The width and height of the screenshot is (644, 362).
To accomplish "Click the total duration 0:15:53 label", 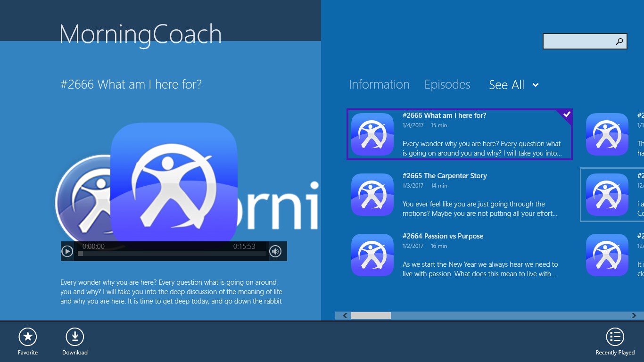I will pyautogui.click(x=244, y=247).
